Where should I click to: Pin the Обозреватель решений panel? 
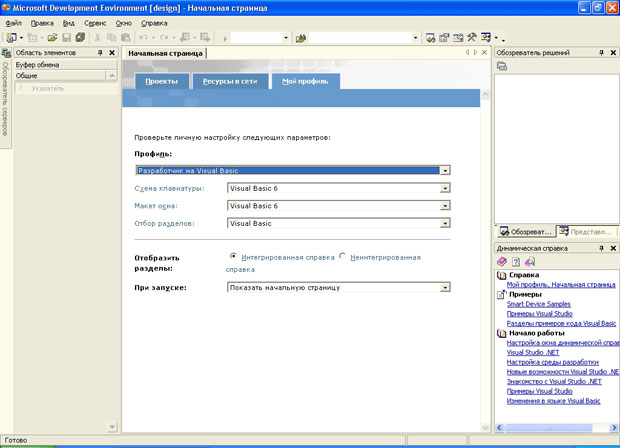[x=601, y=53]
